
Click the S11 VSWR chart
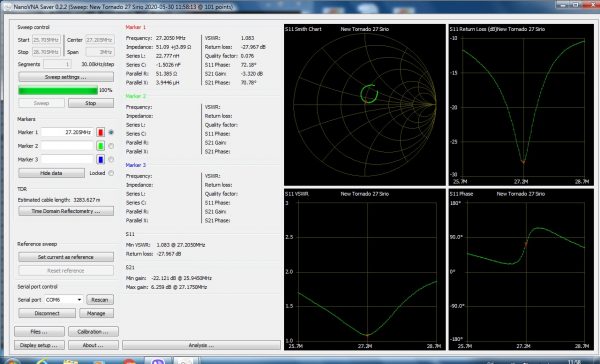coord(365,269)
